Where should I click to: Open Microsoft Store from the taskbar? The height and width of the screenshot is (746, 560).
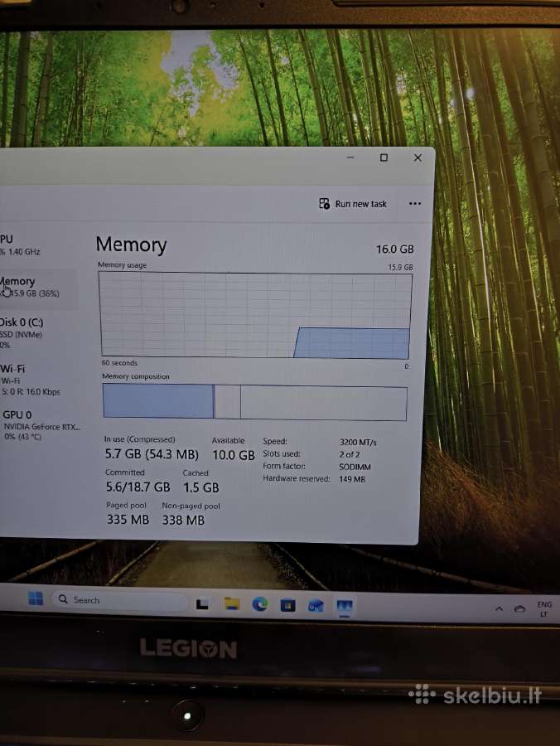tap(287, 605)
